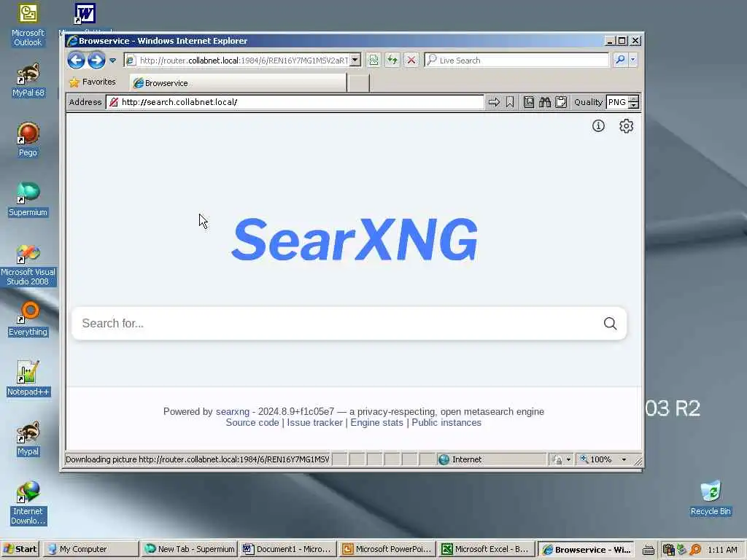Click the orange magnifier tray icon

coord(695,550)
